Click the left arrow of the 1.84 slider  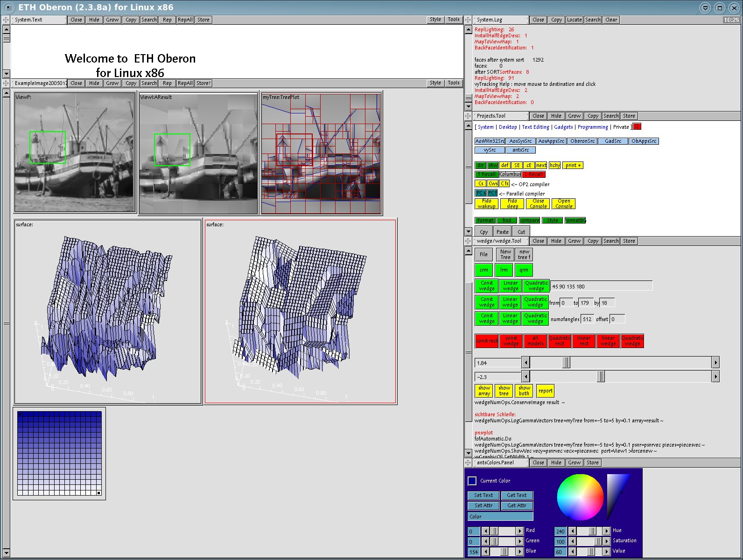click(x=526, y=362)
